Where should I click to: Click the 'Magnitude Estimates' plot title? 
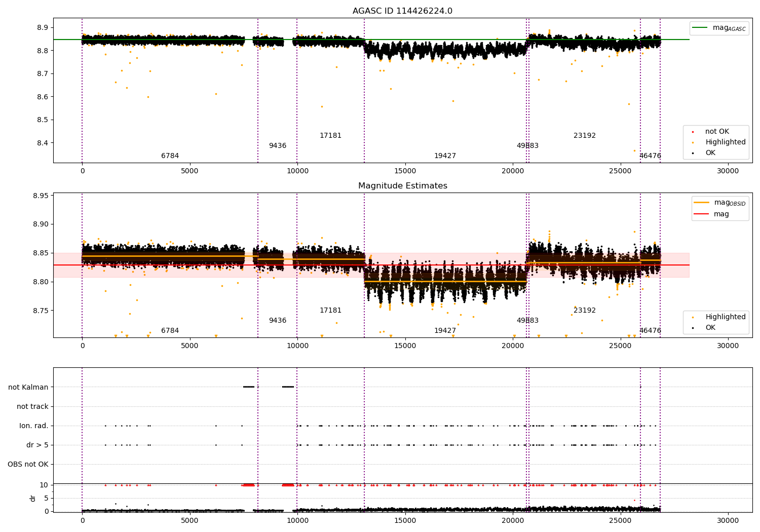tap(402, 186)
